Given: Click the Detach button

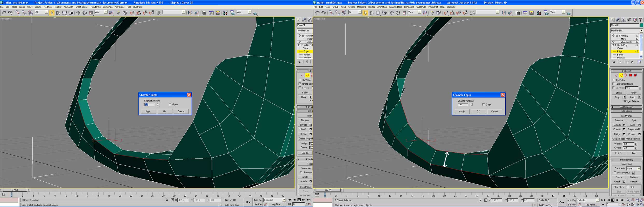Looking at the screenshot, I should pyautogui.click(x=634, y=182).
